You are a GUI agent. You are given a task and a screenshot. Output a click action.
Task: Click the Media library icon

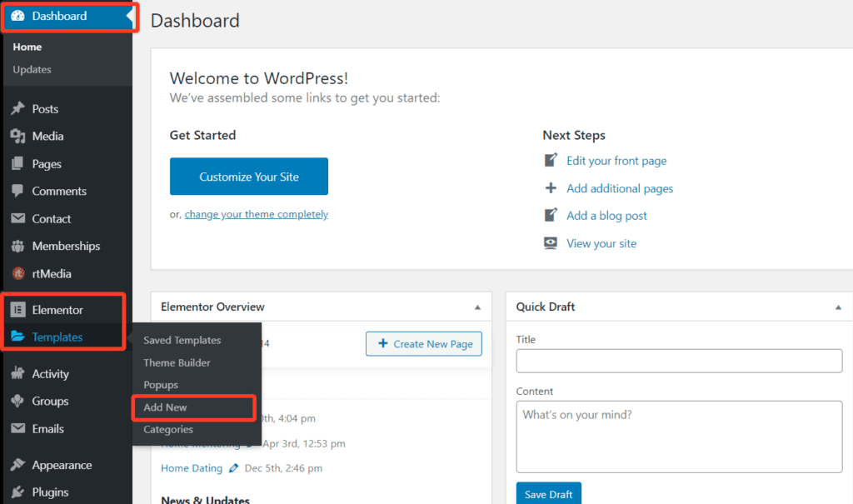click(18, 136)
